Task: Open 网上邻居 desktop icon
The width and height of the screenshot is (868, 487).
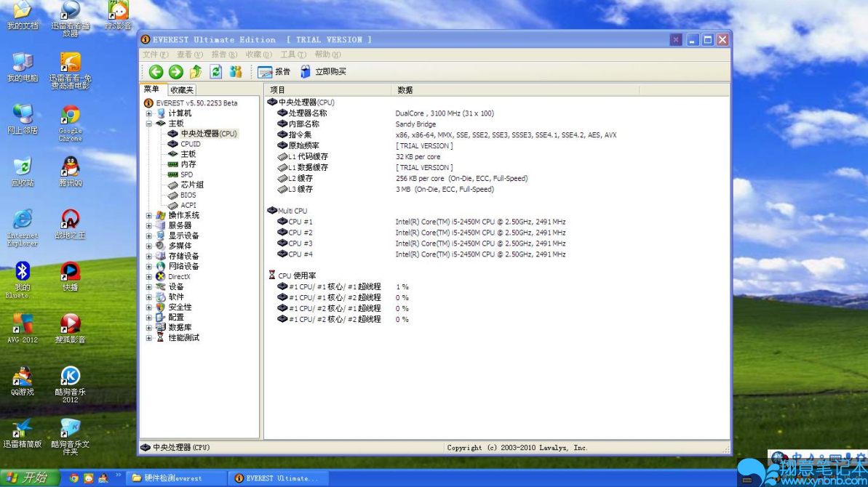Action: click(x=23, y=119)
